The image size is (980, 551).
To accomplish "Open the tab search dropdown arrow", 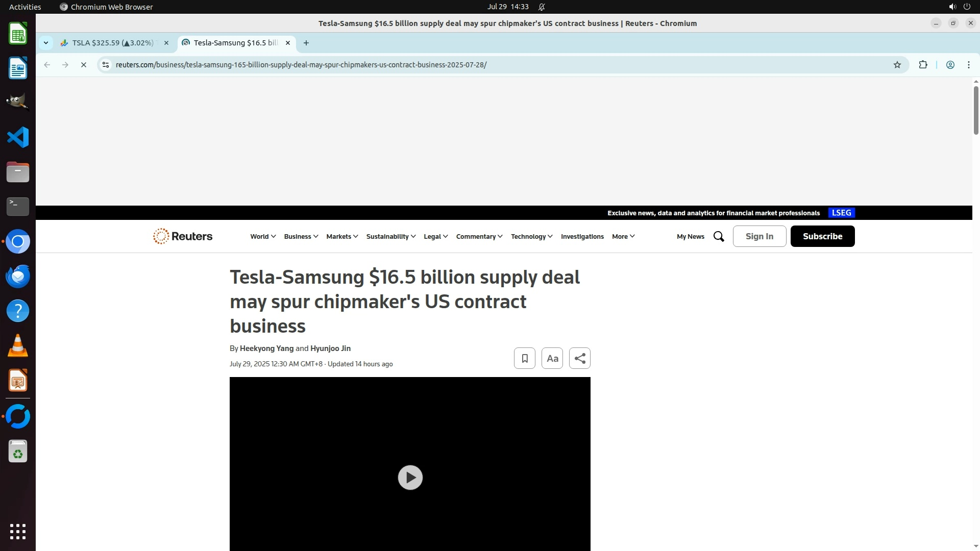I will (x=46, y=43).
